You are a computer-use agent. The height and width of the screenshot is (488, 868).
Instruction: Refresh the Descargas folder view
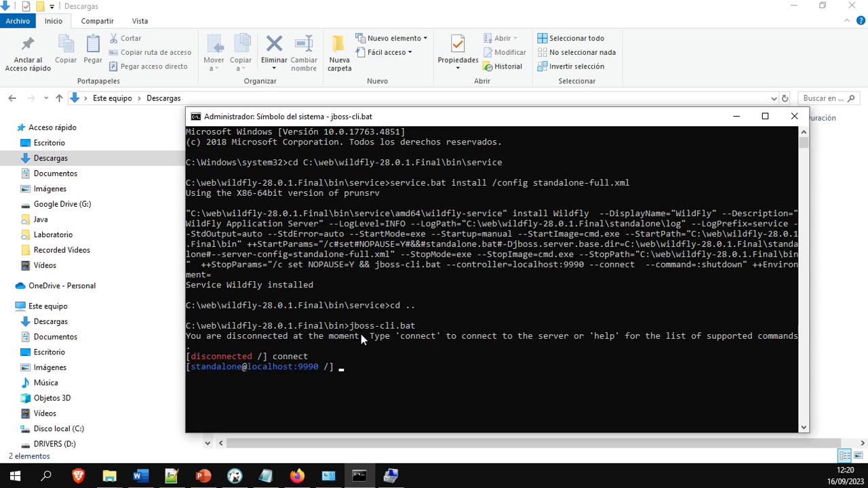click(x=785, y=98)
